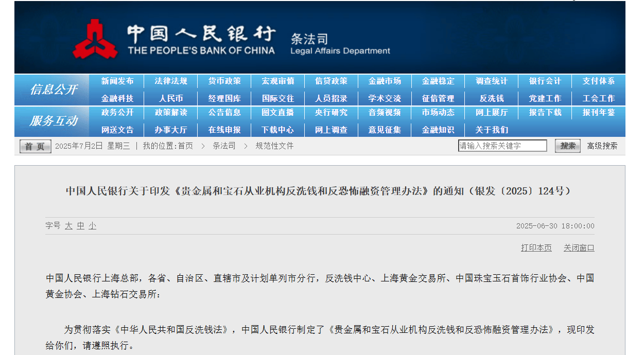Open 图文直播 section
Screen dimensions: 644x355
tap(278, 113)
